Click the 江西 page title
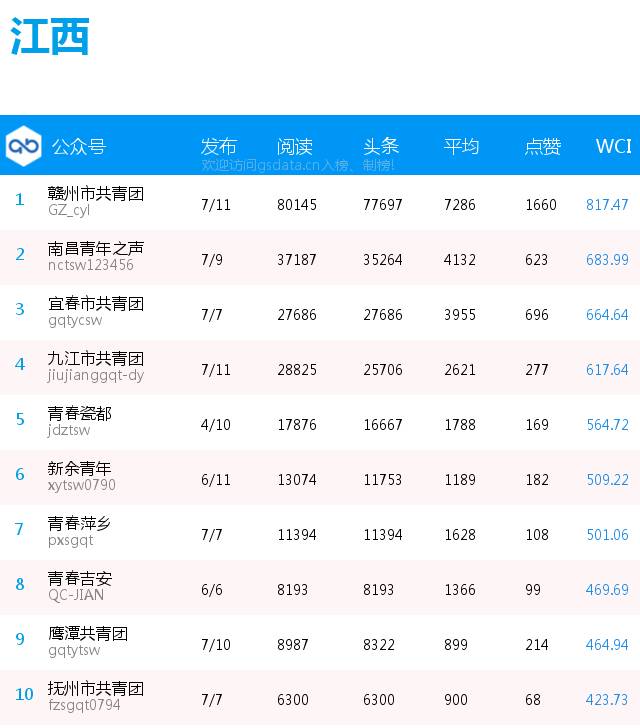The width and height of the screenshot is (640, 728). pyautogui.click(x=50, y=37)
